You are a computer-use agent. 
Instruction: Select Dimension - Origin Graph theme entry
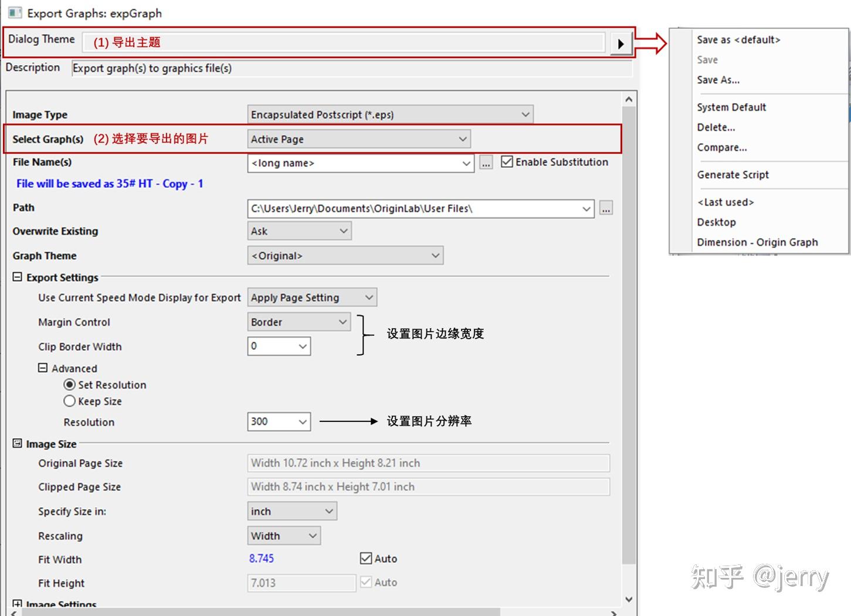[x=757, y=242]
